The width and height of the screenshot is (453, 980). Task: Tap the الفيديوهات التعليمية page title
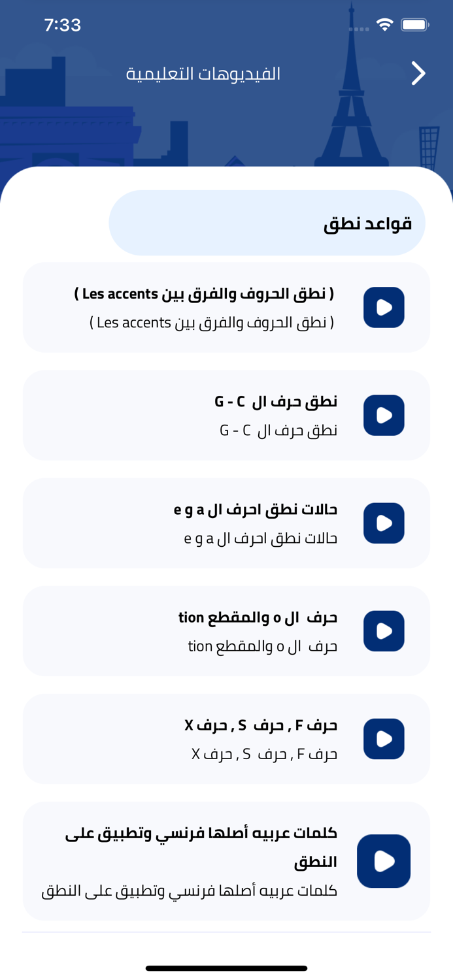[203, 74]
